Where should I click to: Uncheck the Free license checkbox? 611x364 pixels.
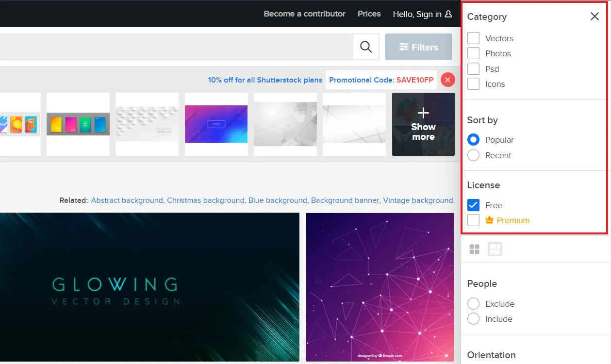click(x=473, y=205)
